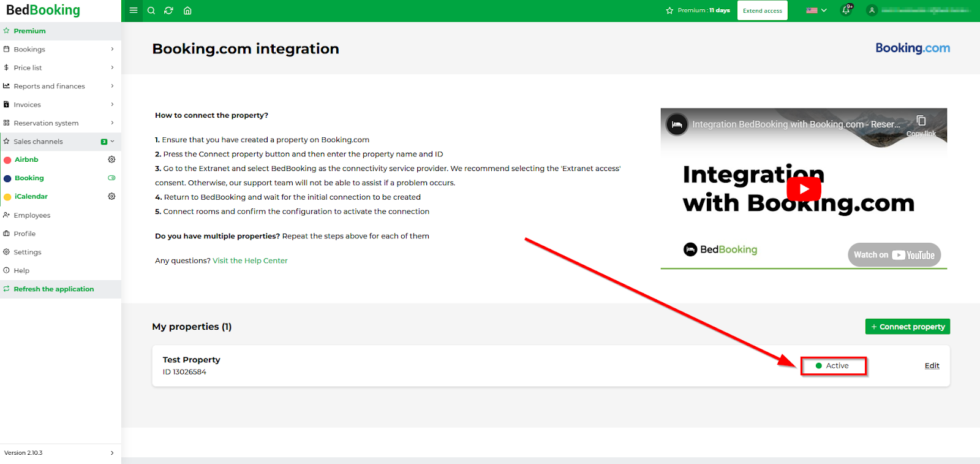Play the Integration with Booking.com video
The image size is (980, 464).
(804, 189)
